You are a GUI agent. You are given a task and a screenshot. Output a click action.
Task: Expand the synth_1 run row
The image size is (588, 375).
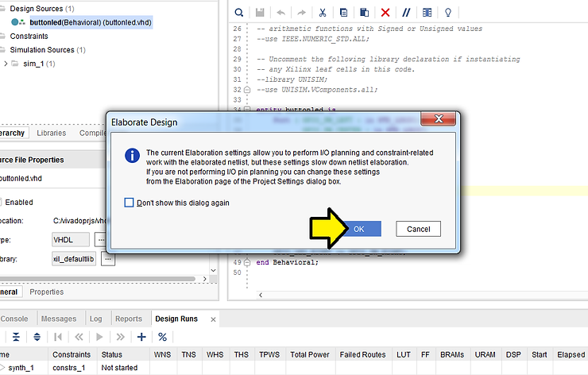click(2, 367)
